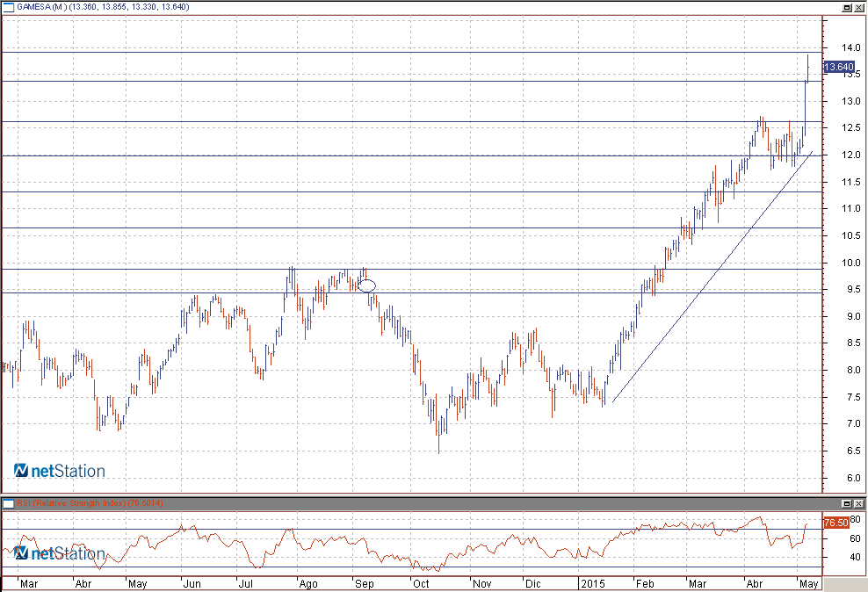The height and width of the screenshot is (592, 868).
Task: Maximize the GAMESA price chart panel
Action: tap(847, 7)
